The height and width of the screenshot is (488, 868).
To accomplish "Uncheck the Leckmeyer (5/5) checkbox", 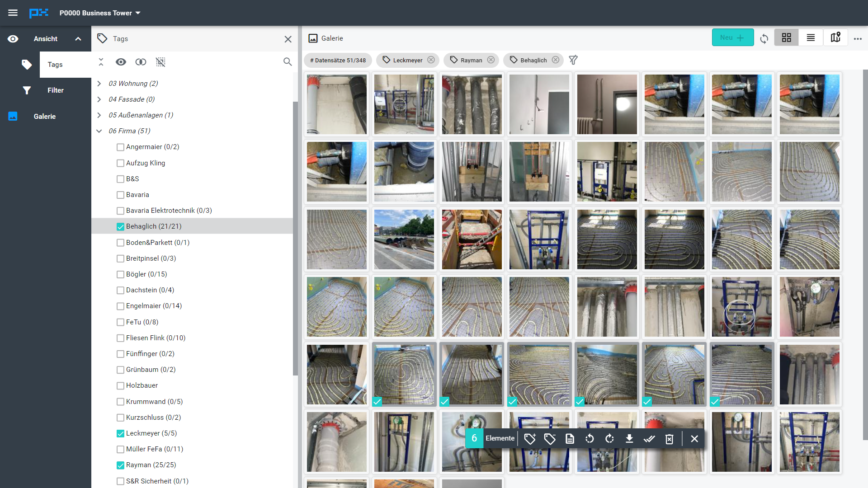I will click(120, 434).
